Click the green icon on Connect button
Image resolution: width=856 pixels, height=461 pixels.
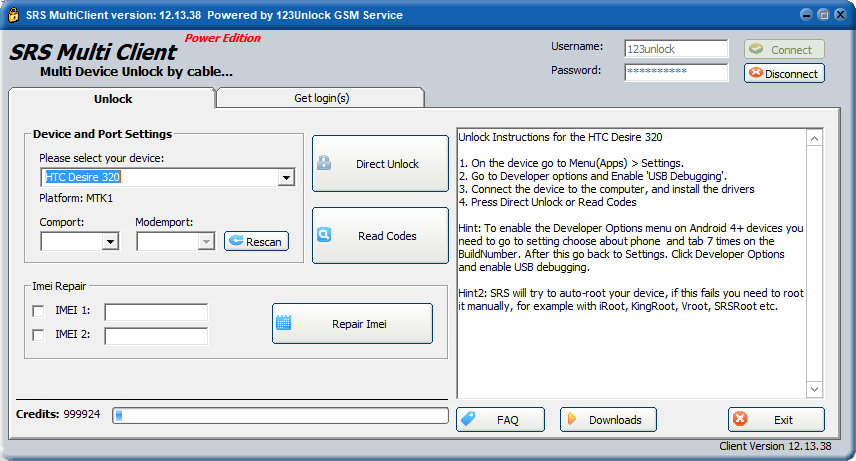(756, 49)
